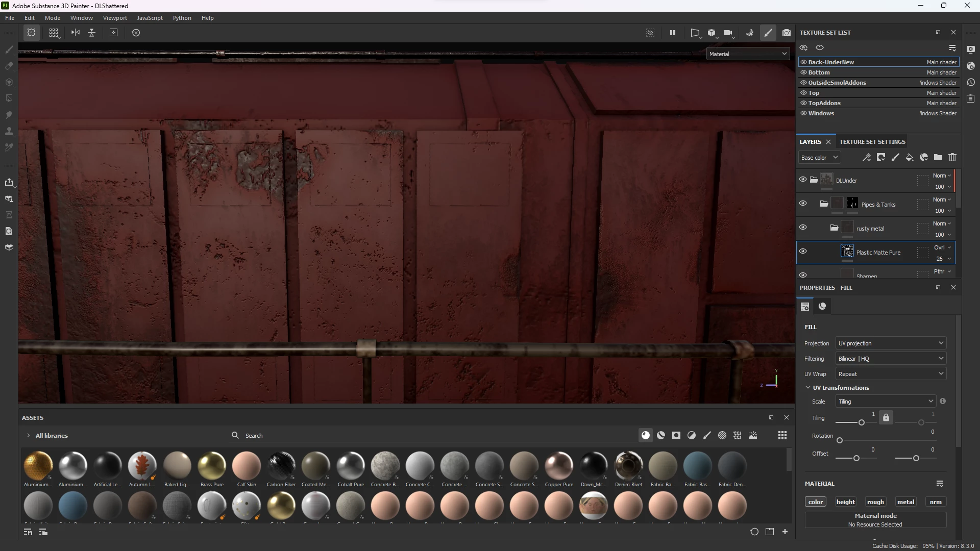Screen dimensions: 980x551
Task: Toggle the rough material channel button
Action: 875,502
